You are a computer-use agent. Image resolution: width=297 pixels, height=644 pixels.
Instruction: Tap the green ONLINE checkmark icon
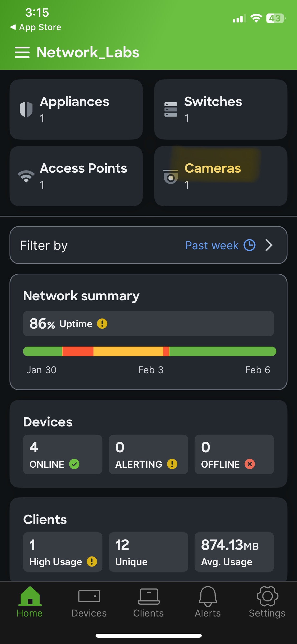(74, 464)
